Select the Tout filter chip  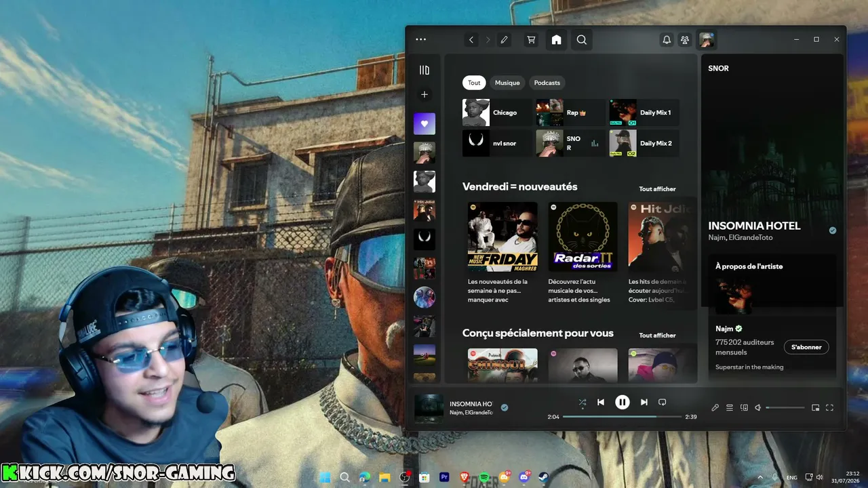474,83
